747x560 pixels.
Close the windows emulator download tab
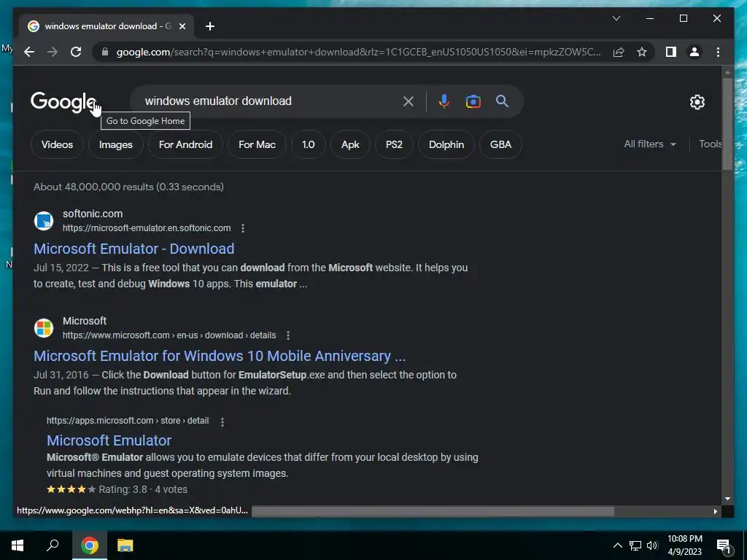182,26
